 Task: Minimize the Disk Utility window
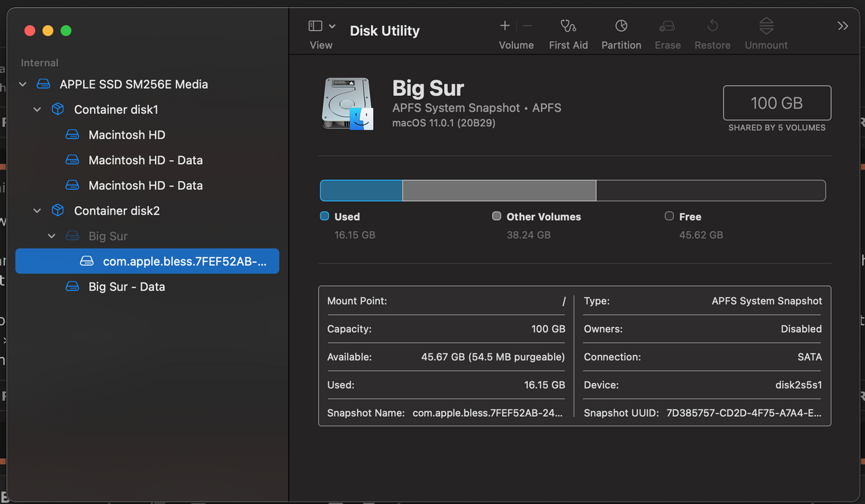coord(48,30)
